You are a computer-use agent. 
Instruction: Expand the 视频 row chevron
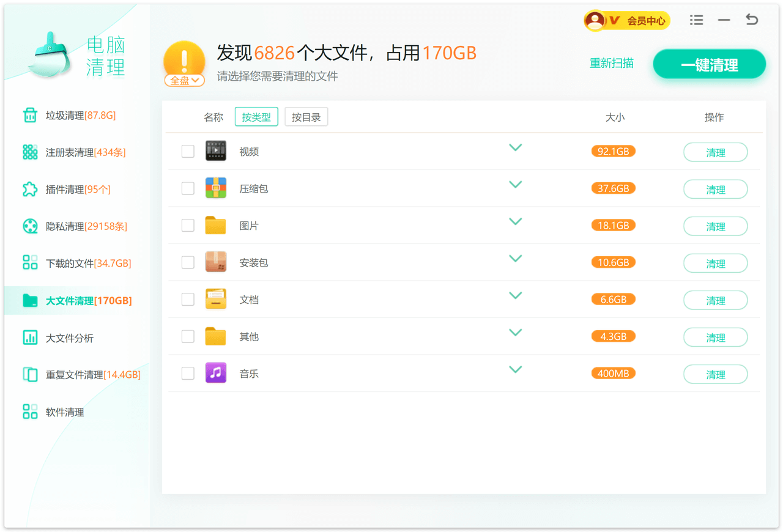coord(516,148)
